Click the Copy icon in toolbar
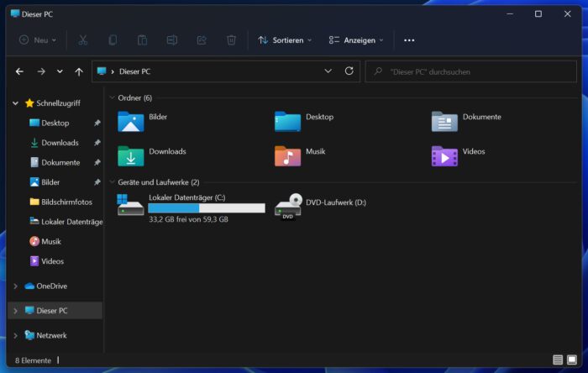The width and height of the screenshot is (588, 373). coord(113,40)
